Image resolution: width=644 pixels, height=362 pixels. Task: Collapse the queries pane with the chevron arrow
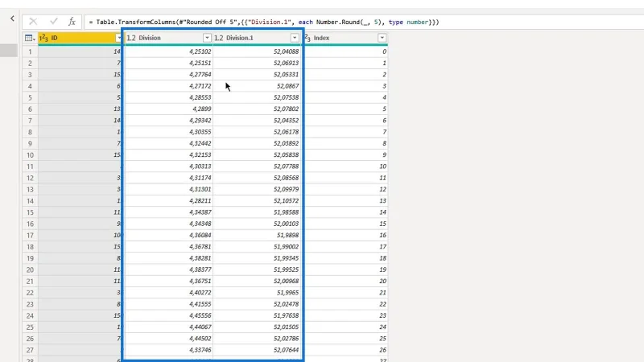pos(12,18)
